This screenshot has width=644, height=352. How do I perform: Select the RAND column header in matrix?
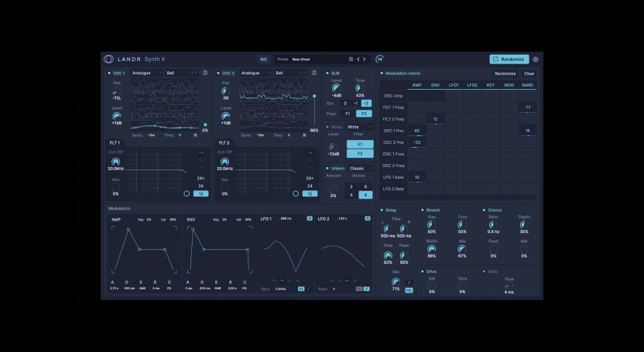[528, 85]
